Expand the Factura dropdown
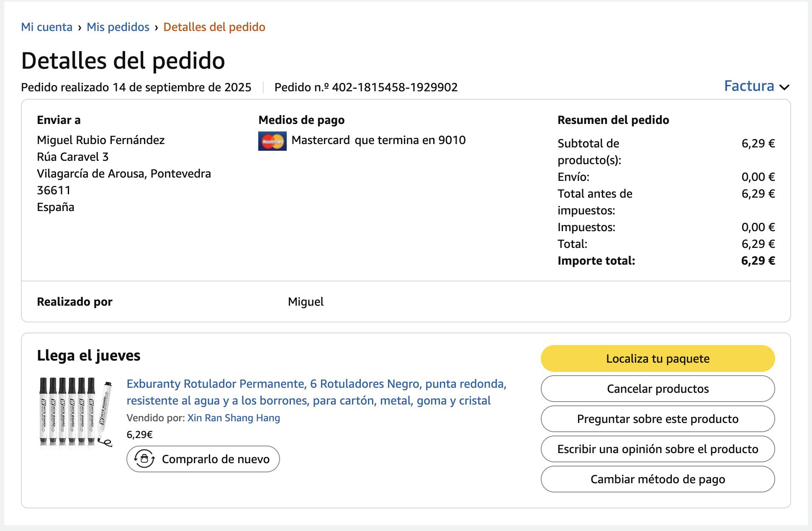Image resolution: width=812 pixels, height=531 pixels. click(756, 86)
